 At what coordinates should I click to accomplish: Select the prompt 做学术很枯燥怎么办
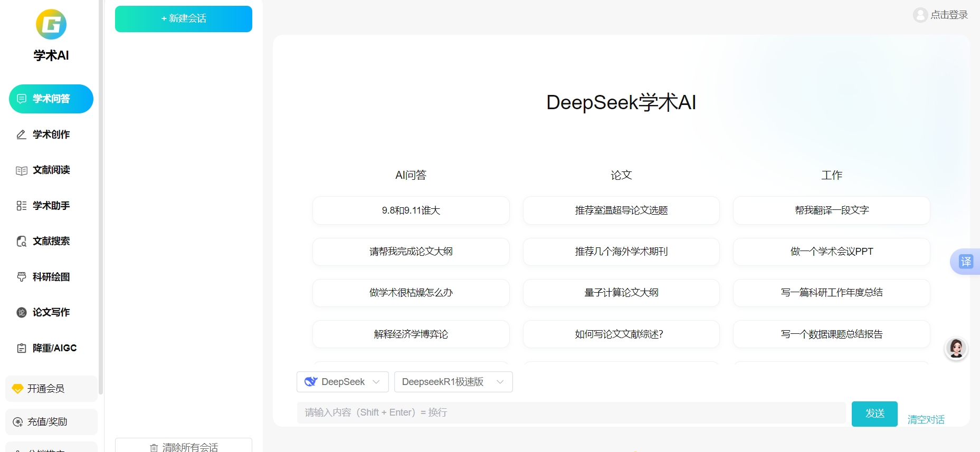(x=411, y=293)
